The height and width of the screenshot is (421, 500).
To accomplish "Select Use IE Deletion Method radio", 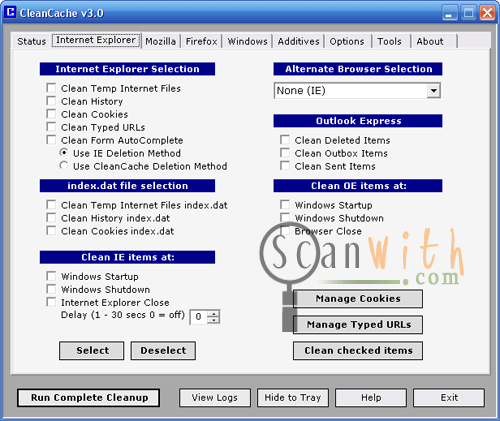I will [64, 153].
